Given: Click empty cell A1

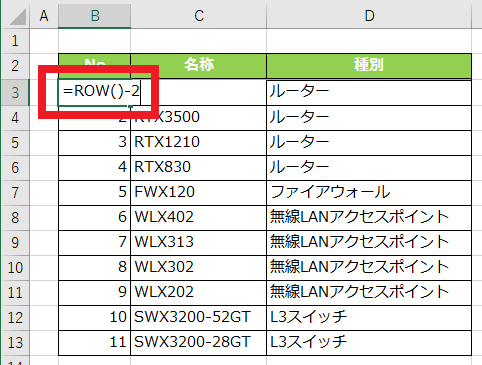Looking at the screenshot, I should click(44, 41).
